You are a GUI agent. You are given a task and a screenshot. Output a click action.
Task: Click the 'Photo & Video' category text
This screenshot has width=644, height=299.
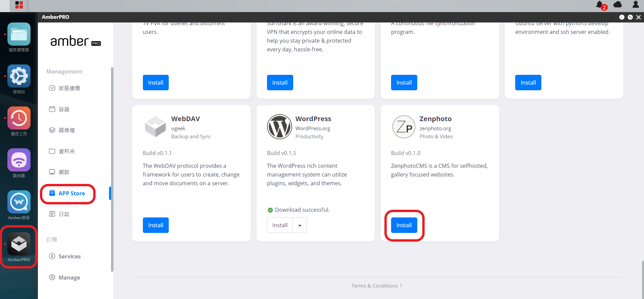436,137
